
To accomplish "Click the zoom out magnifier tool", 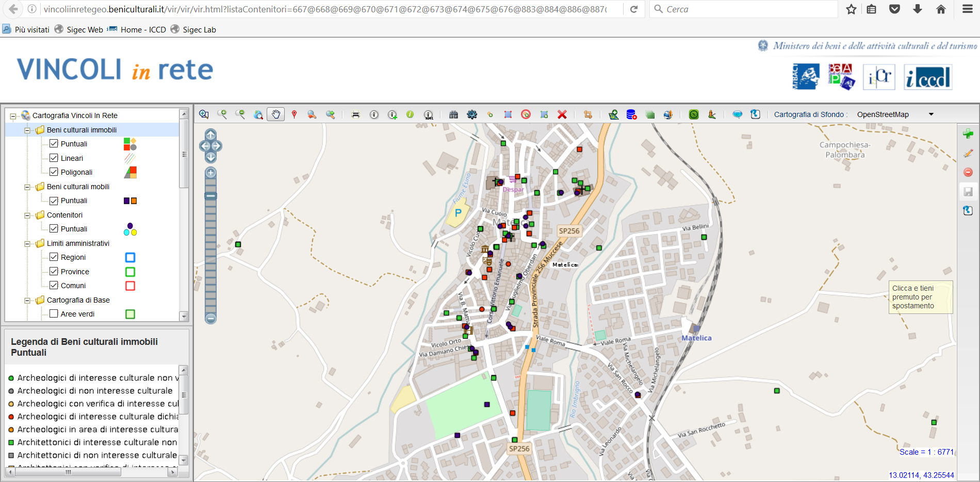I will [240, 114].
